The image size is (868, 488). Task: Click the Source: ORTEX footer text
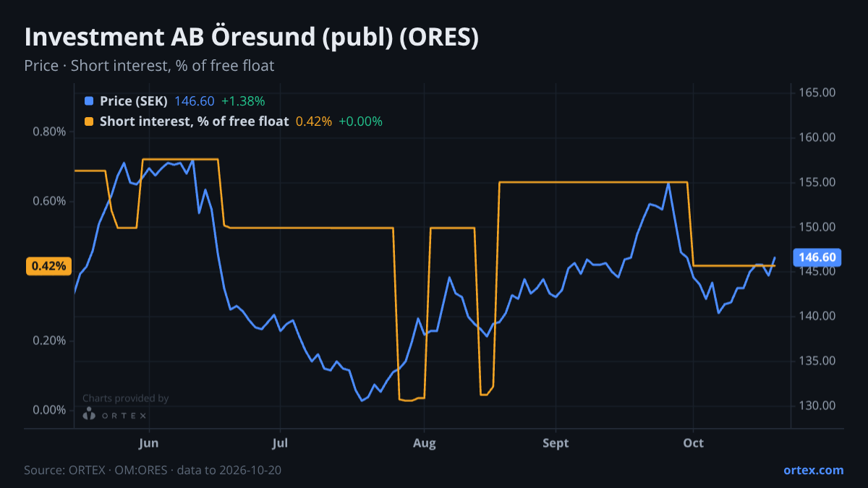tap(153, 470)
